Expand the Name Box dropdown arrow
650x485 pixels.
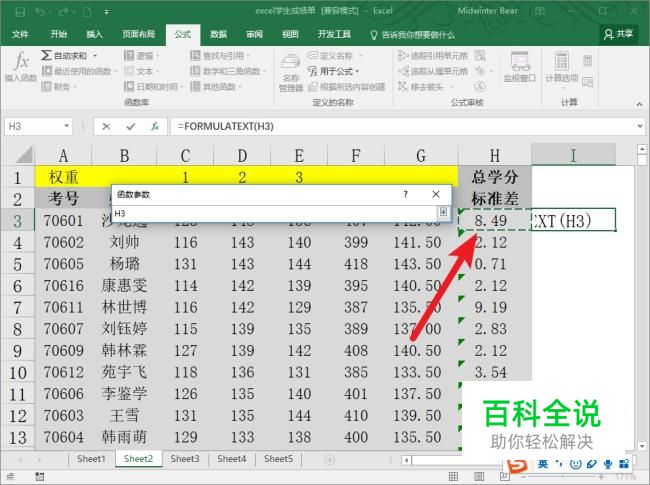click(66, 126)
